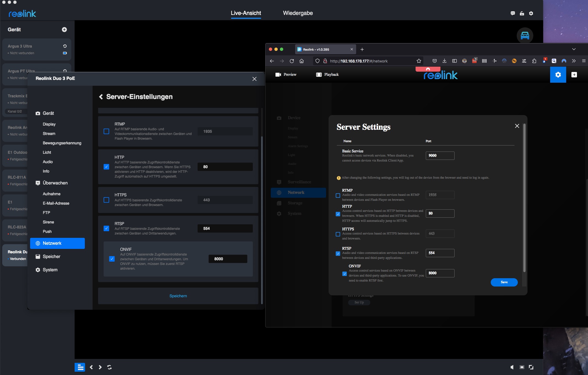
Task: Click the Basic Service port field 9000
Action: point(440,156)
